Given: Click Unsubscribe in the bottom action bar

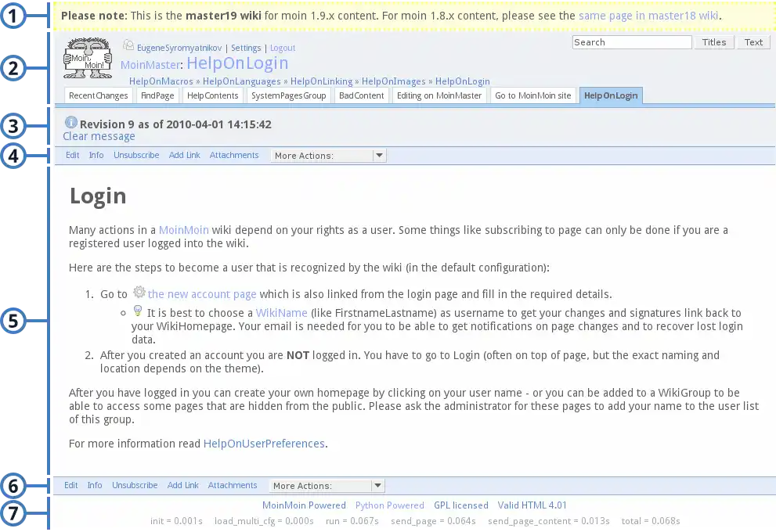Looking at the screenshot, I should tap(135, 486).
